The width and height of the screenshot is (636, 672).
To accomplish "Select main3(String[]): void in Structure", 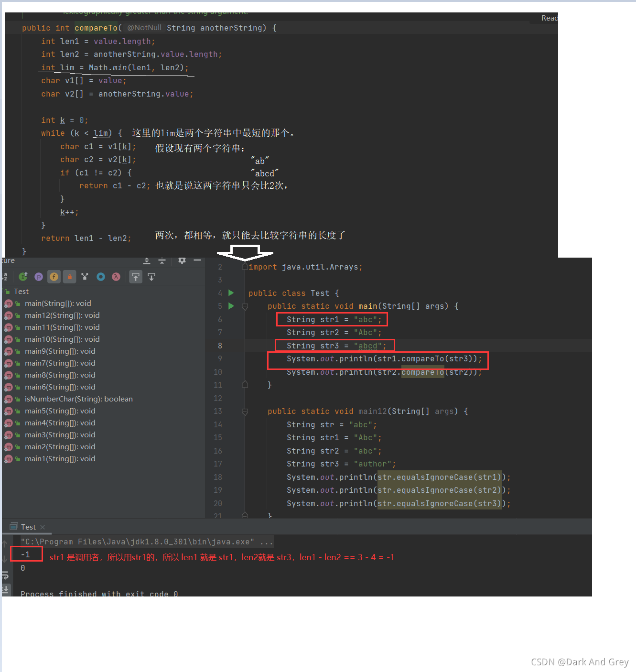I will point(60,435).
